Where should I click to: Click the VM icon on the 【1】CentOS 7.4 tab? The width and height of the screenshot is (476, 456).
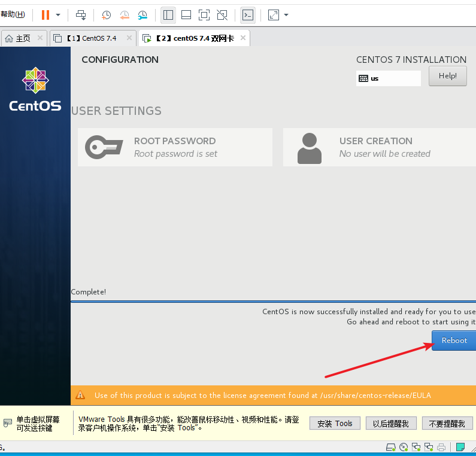(57, 38)
